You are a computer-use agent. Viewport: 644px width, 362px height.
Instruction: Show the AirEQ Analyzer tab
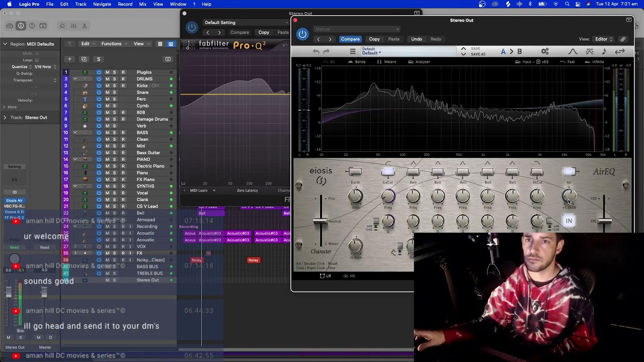coord(419,62)
